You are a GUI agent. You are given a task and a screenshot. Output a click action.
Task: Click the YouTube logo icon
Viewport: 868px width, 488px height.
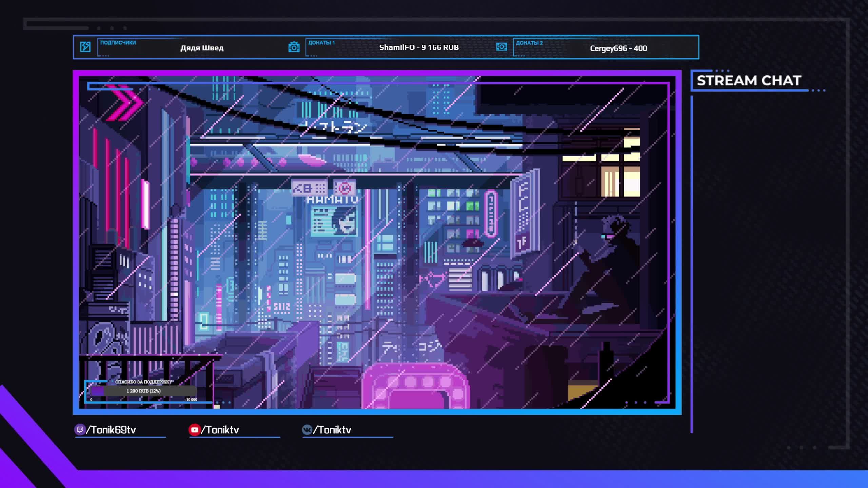[194, 430]
